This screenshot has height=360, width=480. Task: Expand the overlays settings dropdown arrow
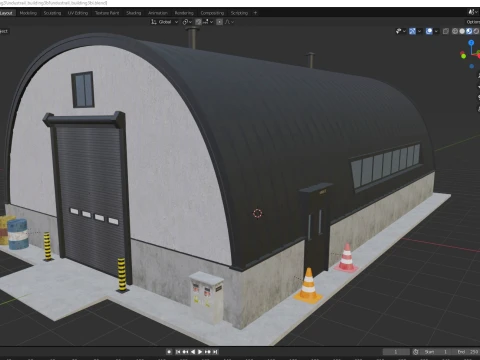click(436, 31)
